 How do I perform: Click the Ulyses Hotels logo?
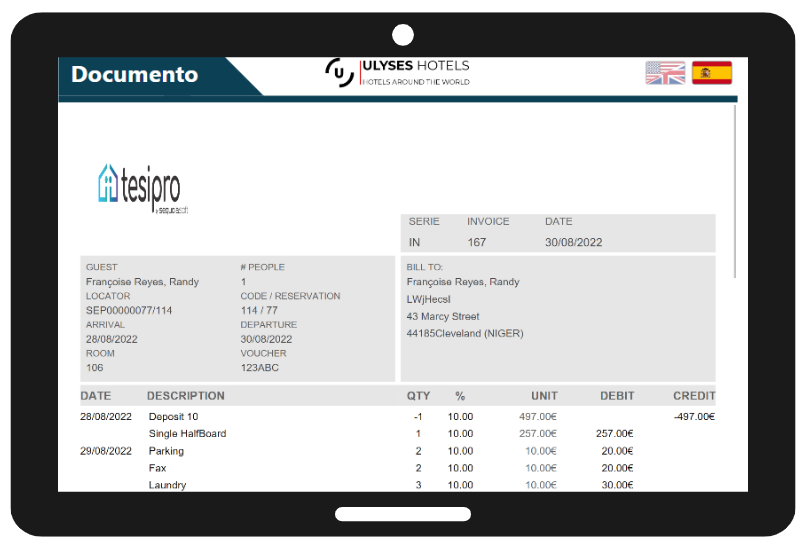(397, 73)
